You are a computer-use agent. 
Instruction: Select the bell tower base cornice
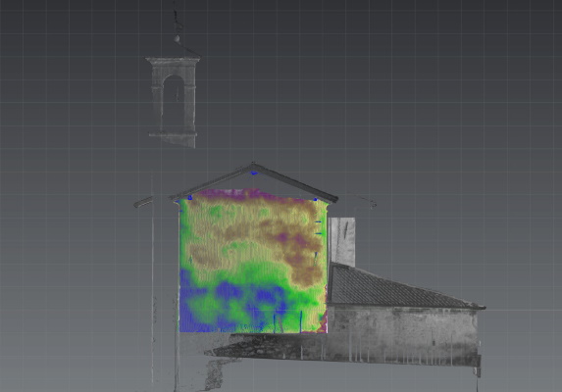coord(173,134)
